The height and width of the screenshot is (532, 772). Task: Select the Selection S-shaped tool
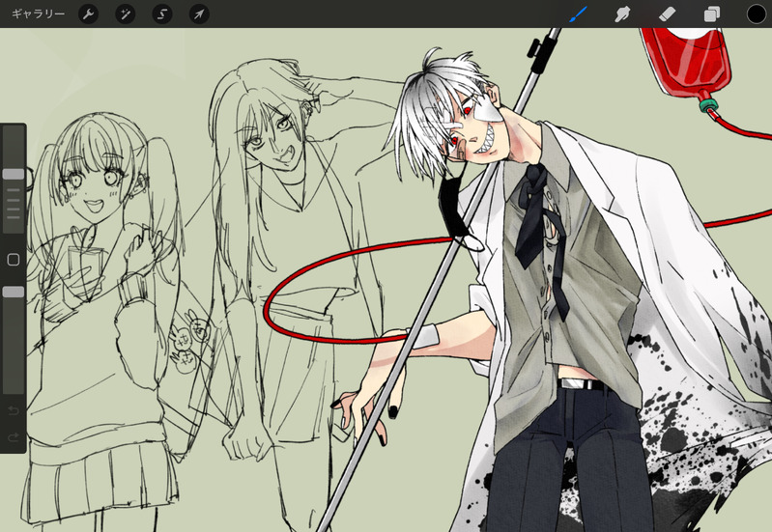coord(162,14)
